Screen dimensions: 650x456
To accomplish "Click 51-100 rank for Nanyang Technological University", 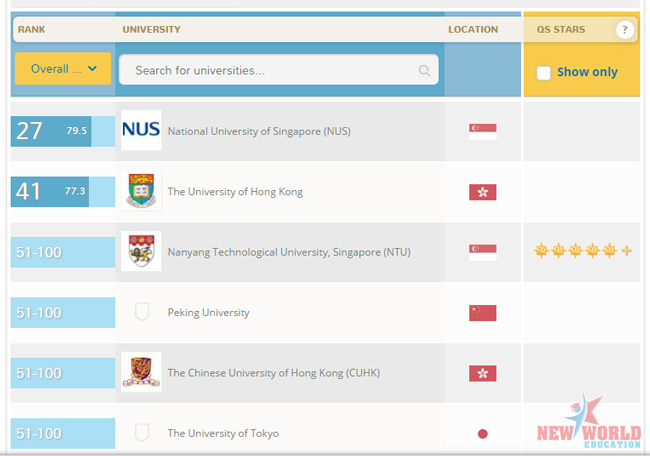I will tap(63, 252).
